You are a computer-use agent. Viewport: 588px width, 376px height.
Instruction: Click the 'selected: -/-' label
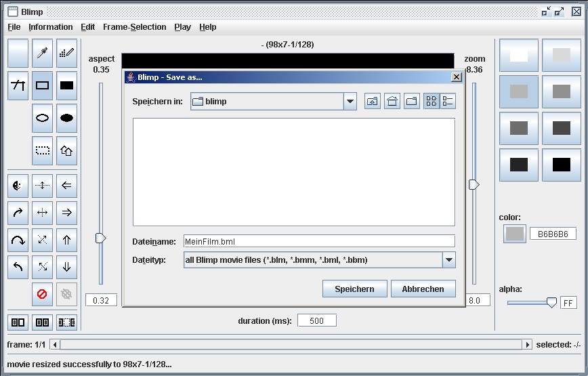pyautogui.click(x=558, y=345)
